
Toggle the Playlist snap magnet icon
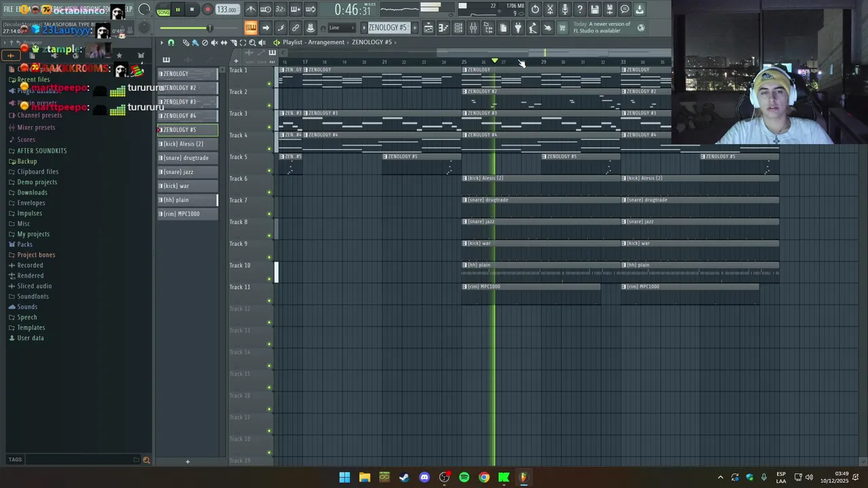[171, 43]
